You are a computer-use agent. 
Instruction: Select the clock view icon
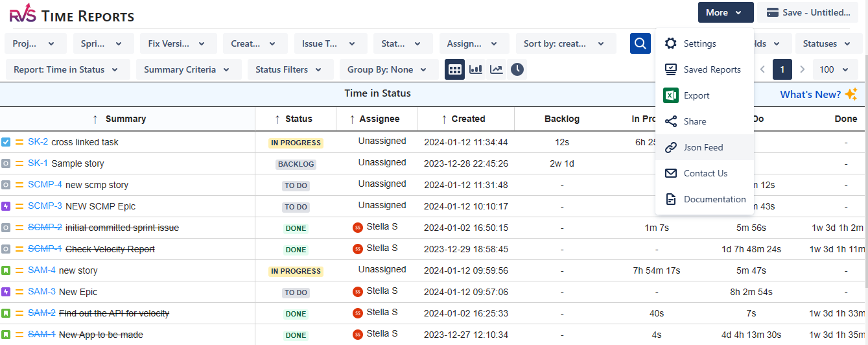[517, 69]
